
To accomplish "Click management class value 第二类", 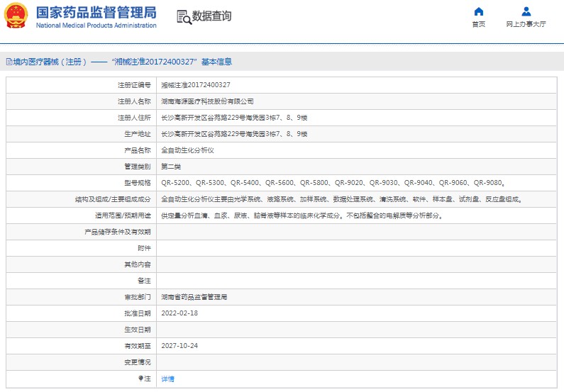I will (x=171, y=167).
